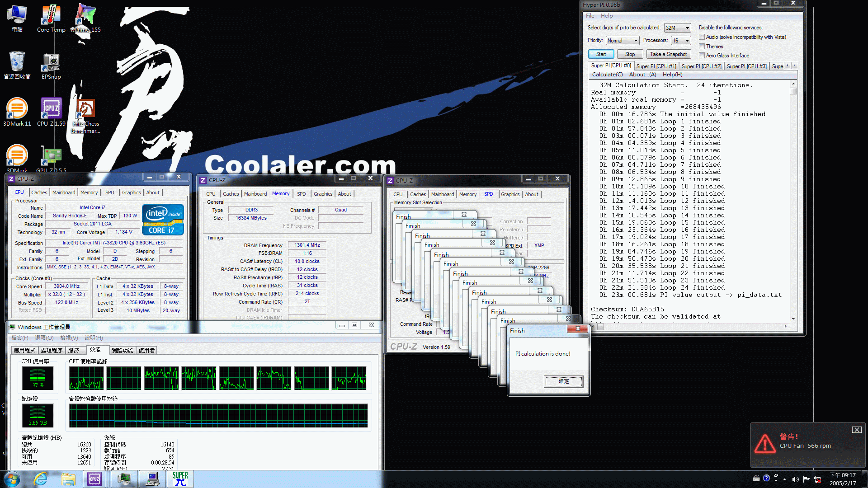Click the Windows Start orb

12,479
